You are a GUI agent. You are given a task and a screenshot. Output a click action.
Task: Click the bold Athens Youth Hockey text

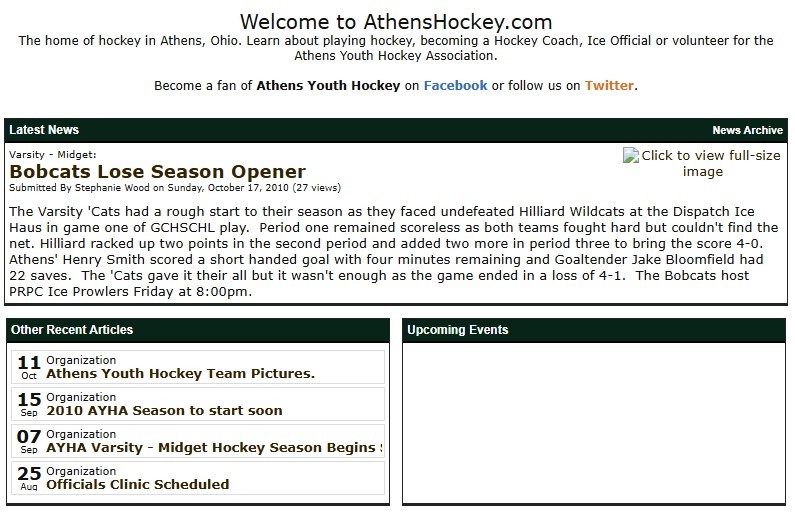pos(328,85)
